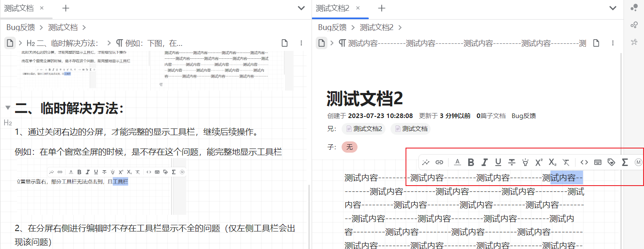The image size is (644, 249).
Task: Add new tab in left pane with plus
Action: 66,8
